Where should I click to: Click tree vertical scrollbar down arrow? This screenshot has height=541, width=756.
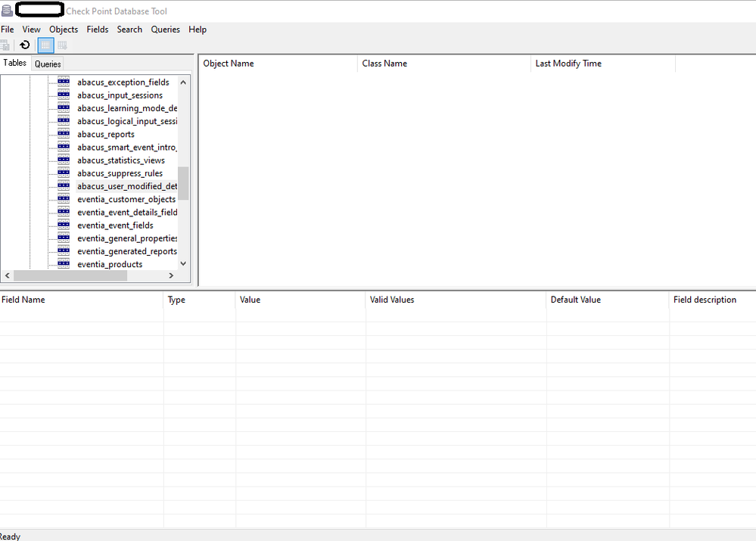183,264
